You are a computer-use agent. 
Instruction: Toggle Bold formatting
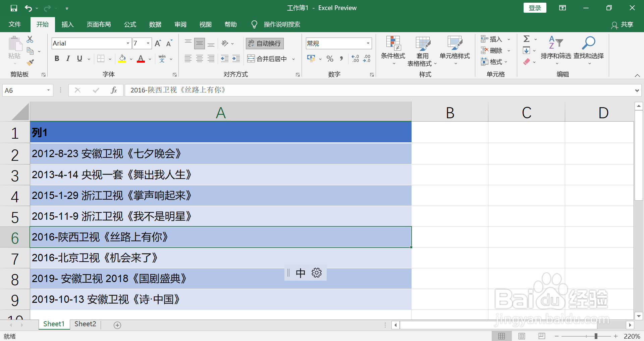(x=57, y=59)
